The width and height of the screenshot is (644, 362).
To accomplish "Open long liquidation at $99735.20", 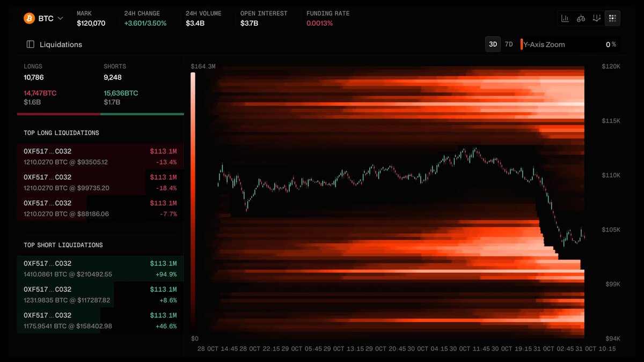I will [100, 182].
